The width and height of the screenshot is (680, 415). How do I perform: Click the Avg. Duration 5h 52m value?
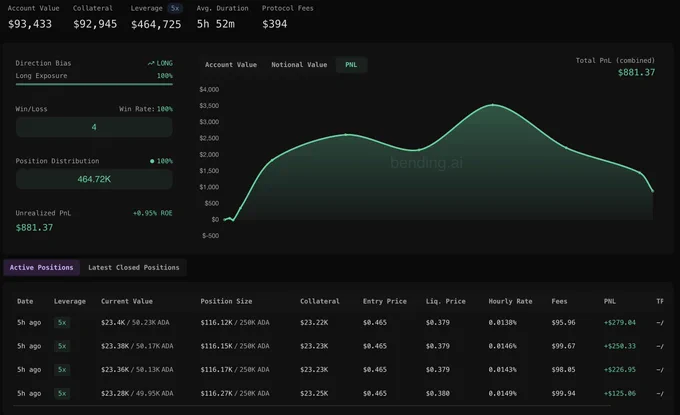pyautogui.click(x=216, y=24)
